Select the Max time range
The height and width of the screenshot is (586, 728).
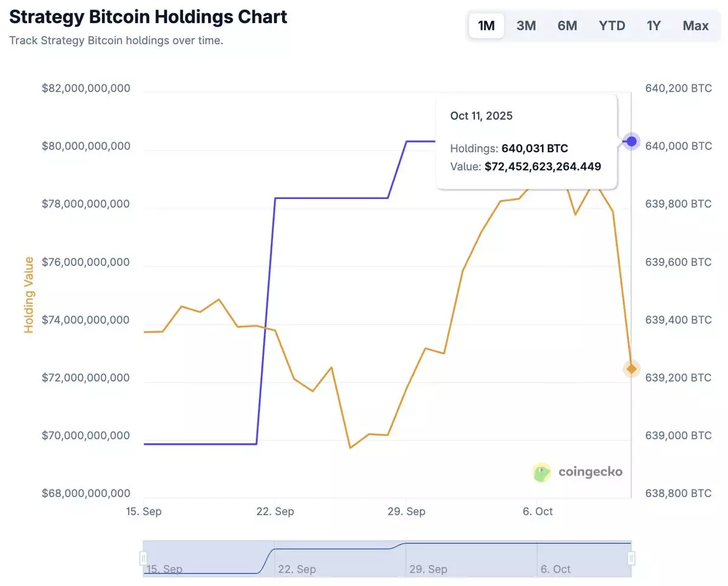click(695, 25)
